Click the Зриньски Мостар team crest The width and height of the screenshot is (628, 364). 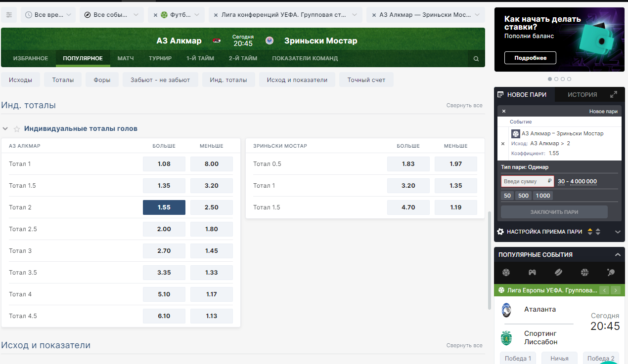269,40
